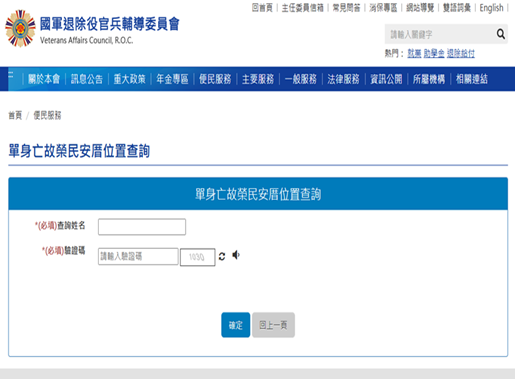Open the 所屬機構 menu
This screenshot has width=515, height=379.
point(429,79)
